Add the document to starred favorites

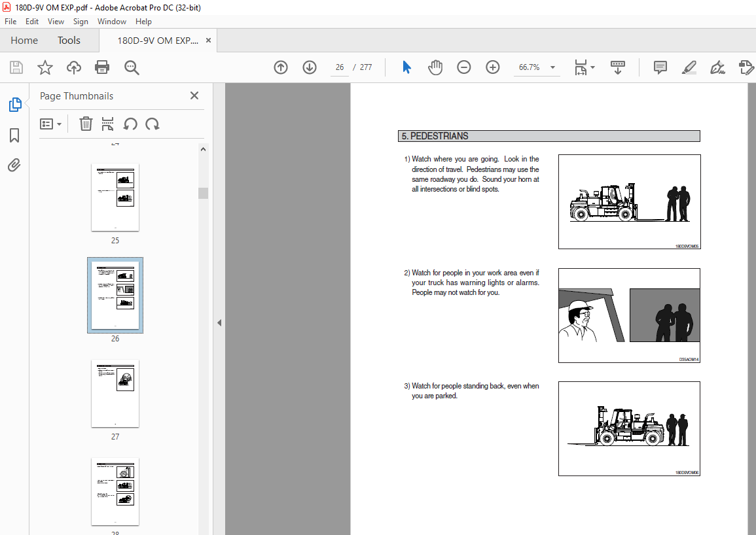click(x=45, y=67)
